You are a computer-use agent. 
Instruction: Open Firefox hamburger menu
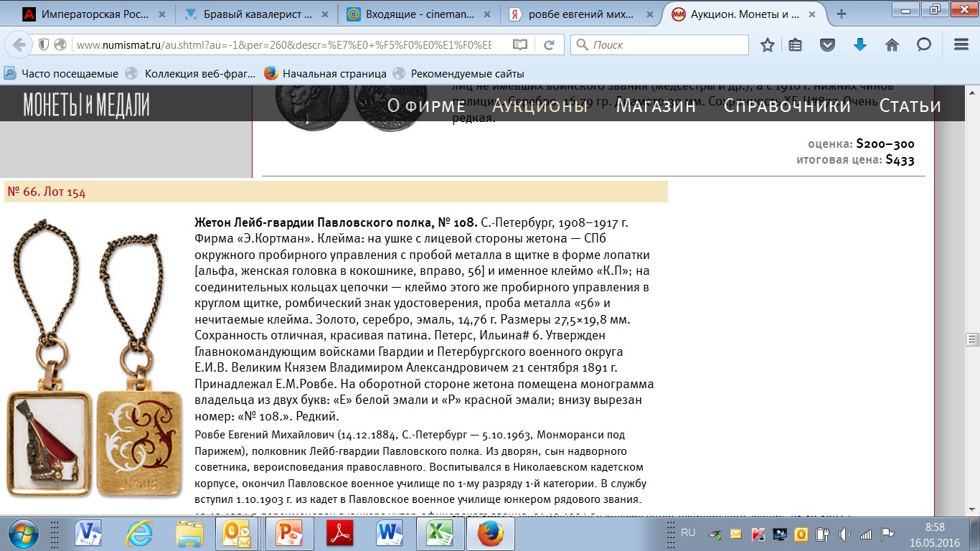coord(961,44)
